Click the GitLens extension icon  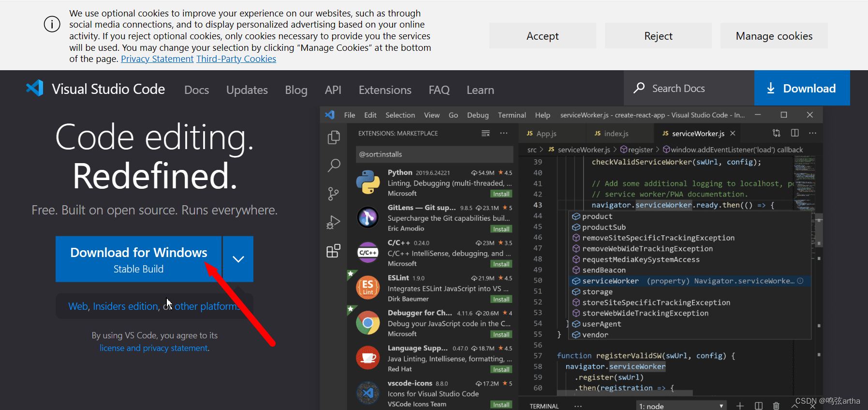[368, 217]
